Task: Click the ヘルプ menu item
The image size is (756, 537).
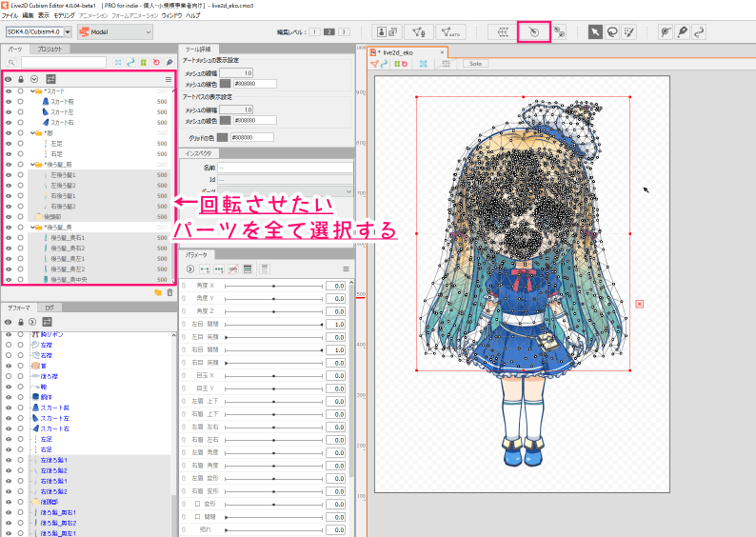Action: [193, 15]
